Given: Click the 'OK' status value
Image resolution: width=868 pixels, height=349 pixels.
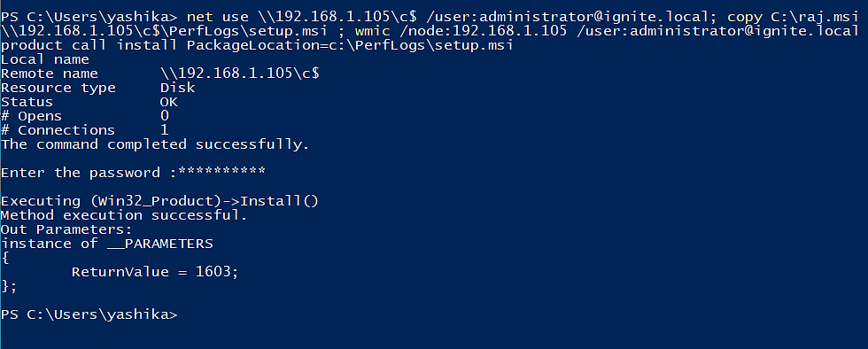Looking at the screenshot, I should point(169,102).
